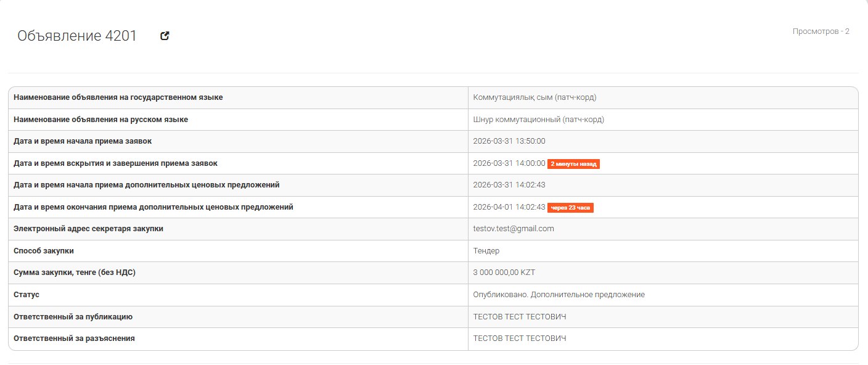Click the "Электронный адрес секретаря закупки" label
The image size is (868, 365).
88,229
